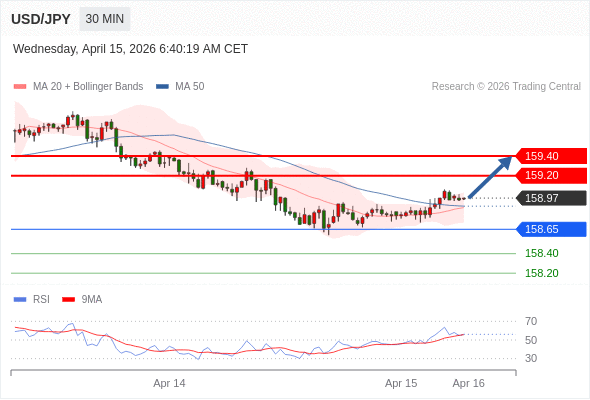
Task: Click the 158.40 support level value
Action: click(x=541, y=253)
